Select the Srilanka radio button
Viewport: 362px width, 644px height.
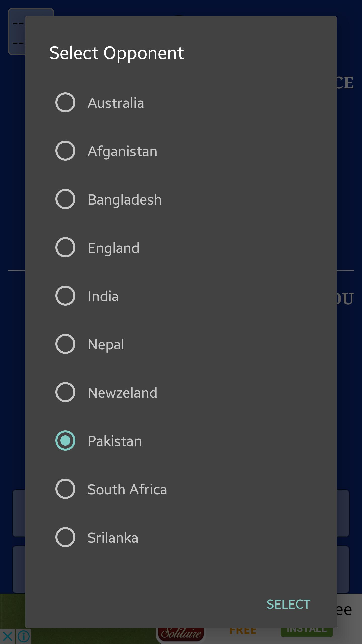(65, 537)
